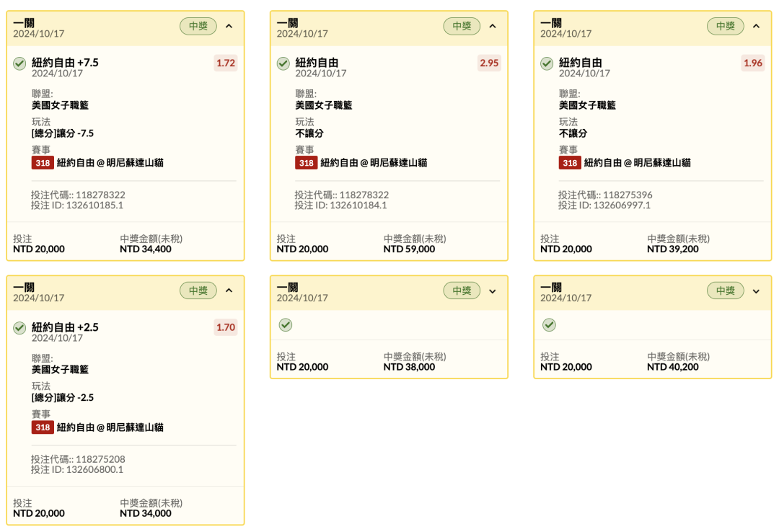This screenshot has width=779, height=532.
Task: Click green check icon beside 紐約自由 +7.5
Action: pos(19,63)
